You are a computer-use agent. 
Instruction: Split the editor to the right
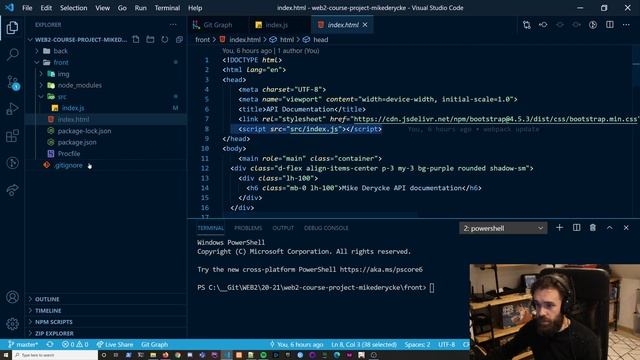pyautogui.click(x=609, y=25)
